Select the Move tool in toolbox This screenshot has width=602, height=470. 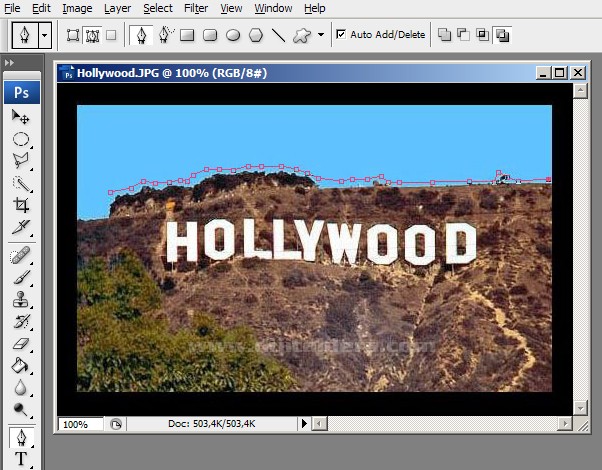point(20,117)
